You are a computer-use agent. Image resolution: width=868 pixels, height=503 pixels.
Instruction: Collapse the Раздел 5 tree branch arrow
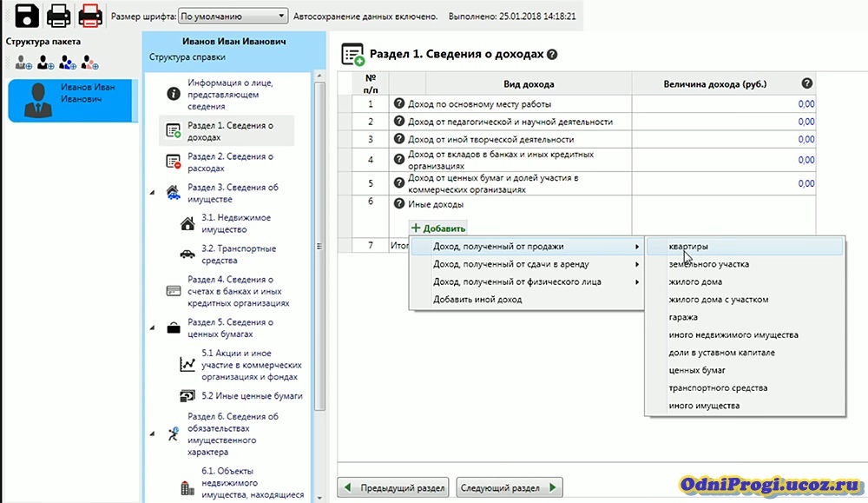[152, 328]
